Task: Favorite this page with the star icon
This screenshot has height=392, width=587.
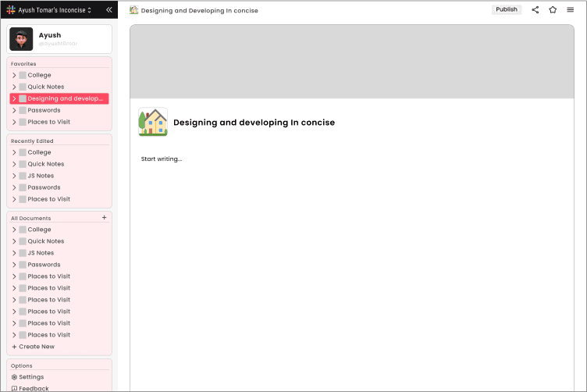Action: click(553, 9)
